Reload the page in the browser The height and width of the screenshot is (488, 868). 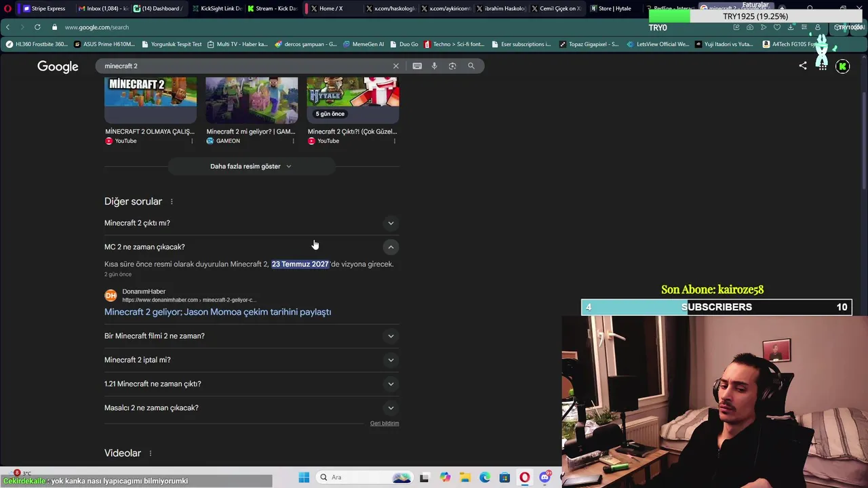(37, 27)
